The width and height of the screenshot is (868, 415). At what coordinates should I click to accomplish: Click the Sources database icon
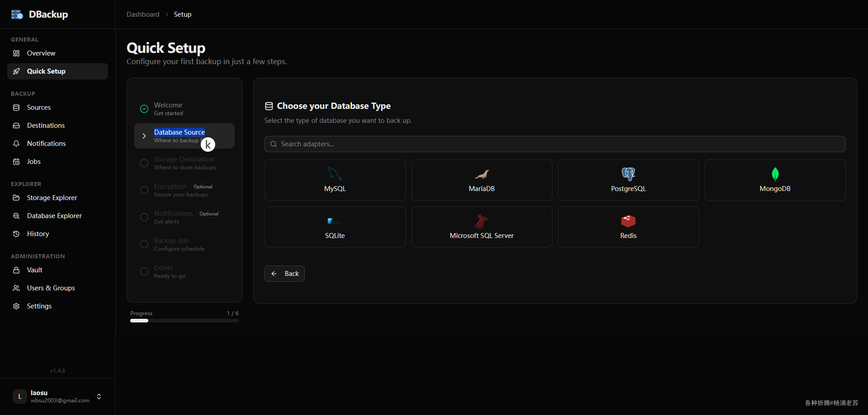pyautogui.click(x=16, y=107)
